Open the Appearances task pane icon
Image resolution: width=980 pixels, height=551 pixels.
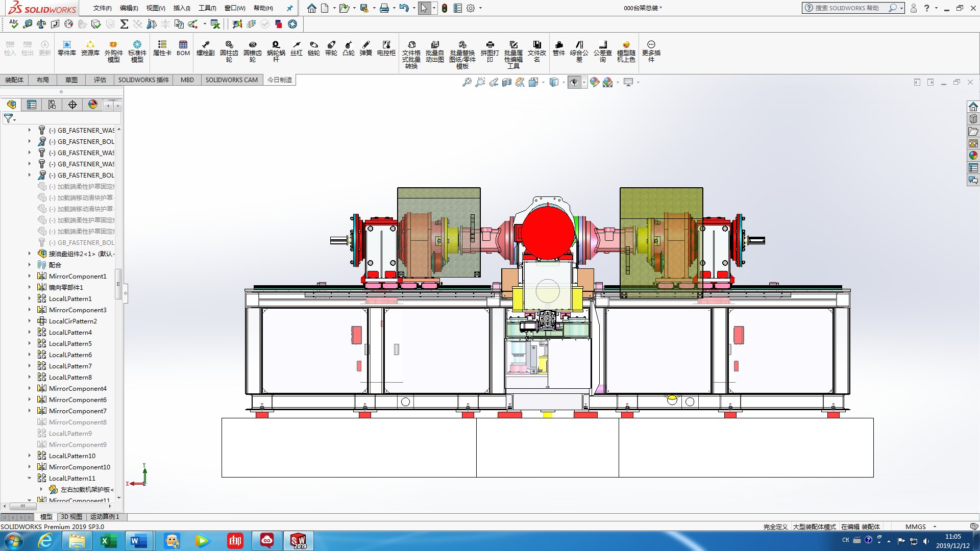[973, 156]
